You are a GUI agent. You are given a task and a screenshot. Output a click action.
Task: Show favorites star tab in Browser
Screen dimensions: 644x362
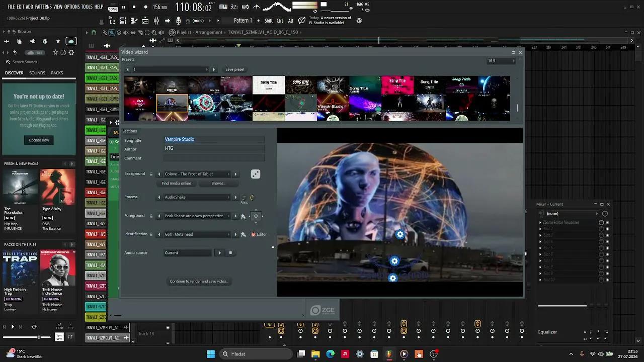(x=58, y=41)
